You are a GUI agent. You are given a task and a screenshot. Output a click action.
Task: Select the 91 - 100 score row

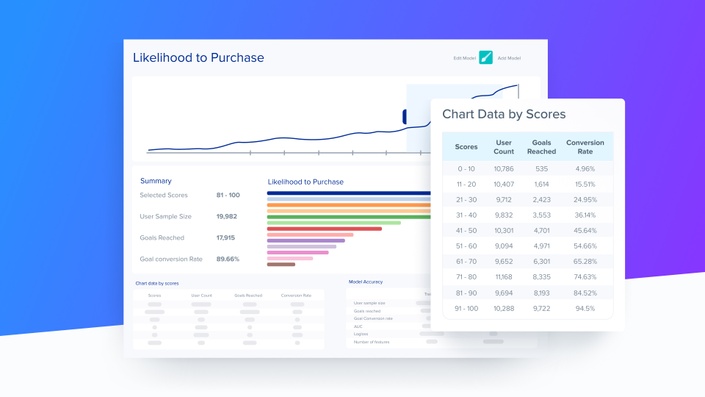click(528, 308)
